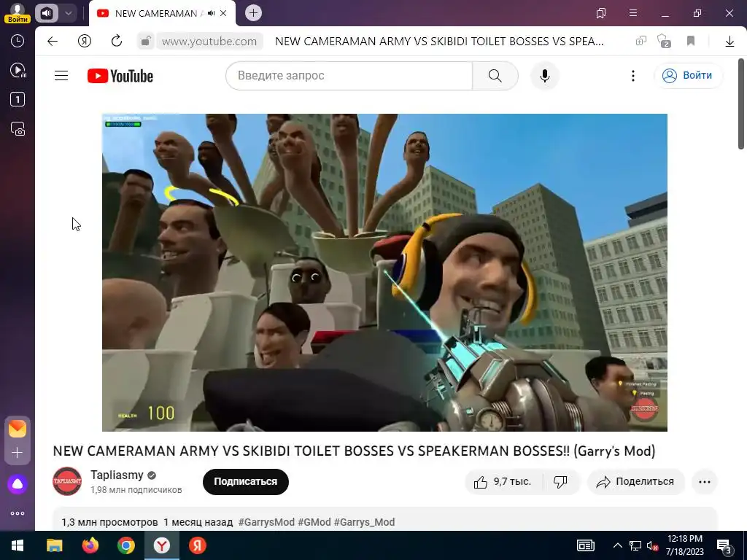Image resolution: width=747 pixels, height=560 pixels.
Task: Open the Tapliasmy channel avatar
Action: (x=67, y=481)
